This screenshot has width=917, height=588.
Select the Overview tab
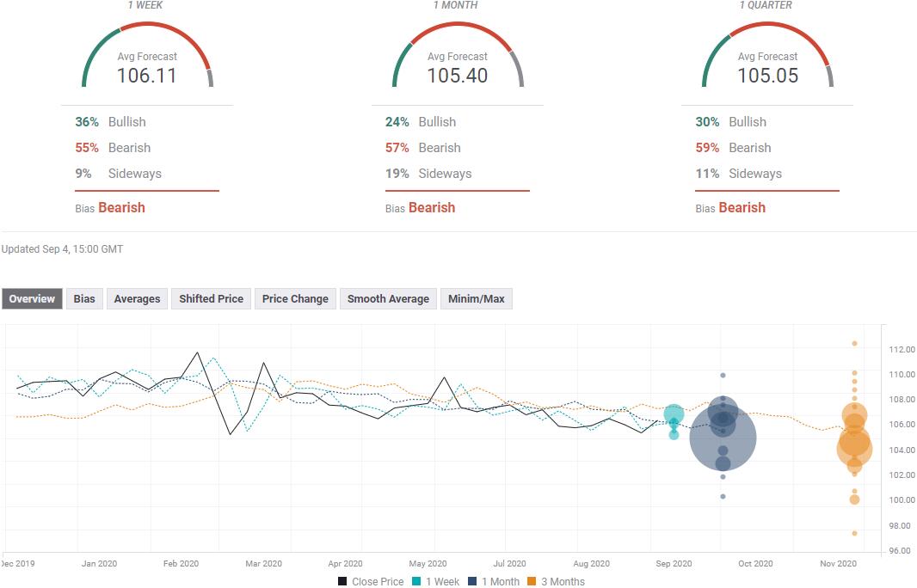32,298
